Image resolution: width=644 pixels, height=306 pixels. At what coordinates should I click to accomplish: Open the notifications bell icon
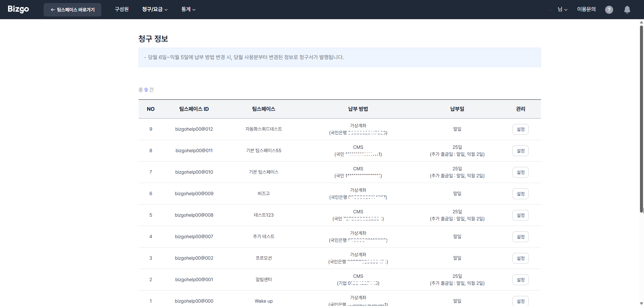pyautogui.click(x=627, y=9)
